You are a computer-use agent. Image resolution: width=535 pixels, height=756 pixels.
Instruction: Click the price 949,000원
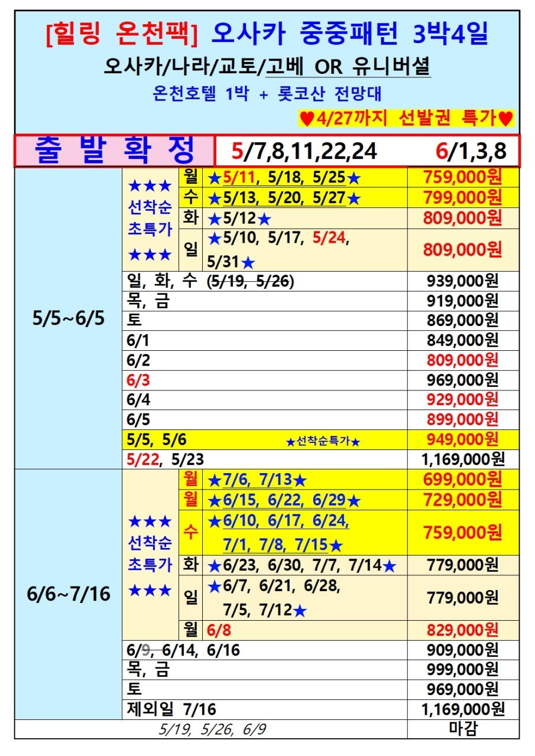[x=463, y=439]
